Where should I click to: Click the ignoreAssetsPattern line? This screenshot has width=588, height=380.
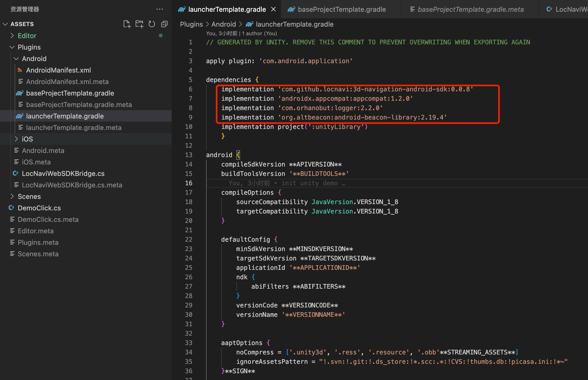click(402, 361)
